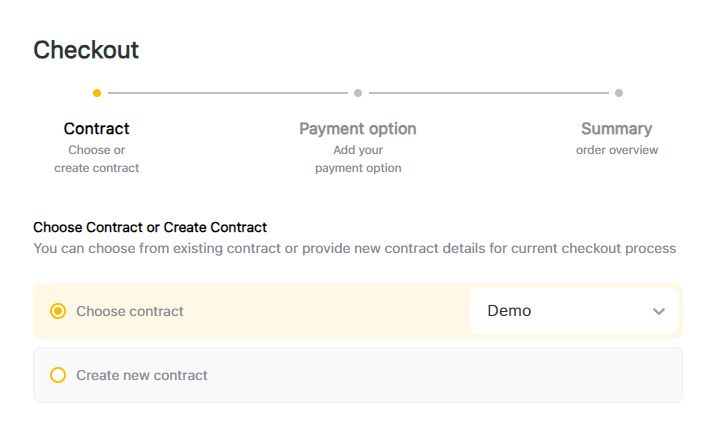Click progress line between Payment option and Summary
704x432 pixels.
[x=488, y=93]
